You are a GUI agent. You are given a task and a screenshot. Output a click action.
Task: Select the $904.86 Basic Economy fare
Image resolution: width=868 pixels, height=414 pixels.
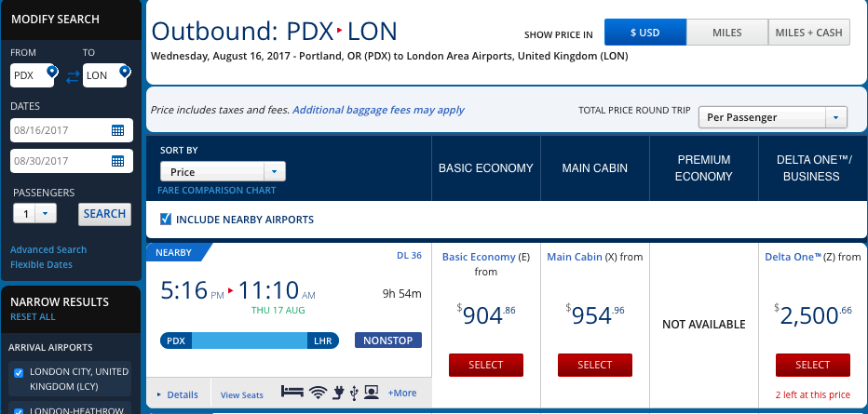pyautogui.click(x=487, y=365)
